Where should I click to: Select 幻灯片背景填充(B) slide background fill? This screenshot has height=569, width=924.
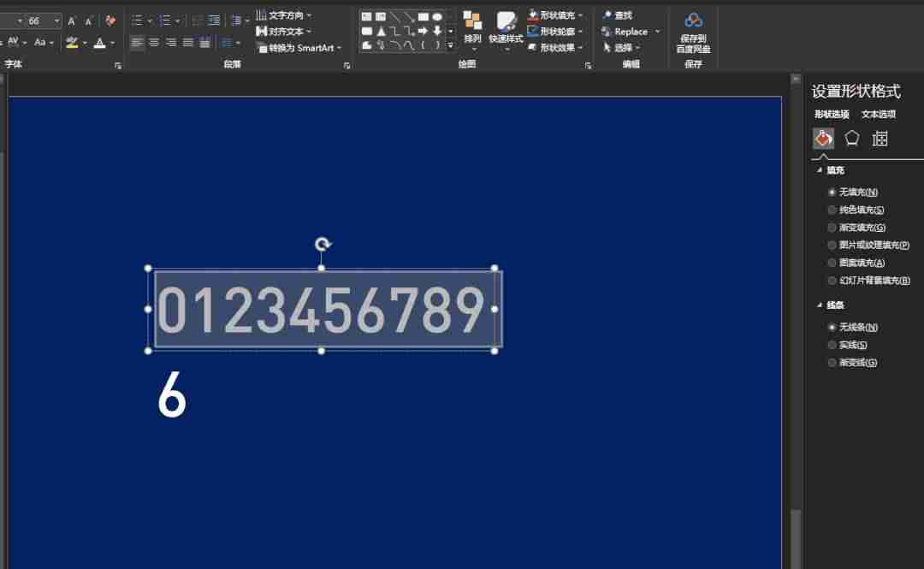point(869,281)
